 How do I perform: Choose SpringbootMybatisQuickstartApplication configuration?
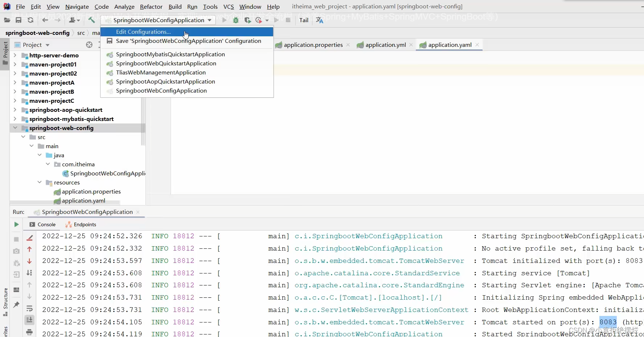(x=186, y=54)
